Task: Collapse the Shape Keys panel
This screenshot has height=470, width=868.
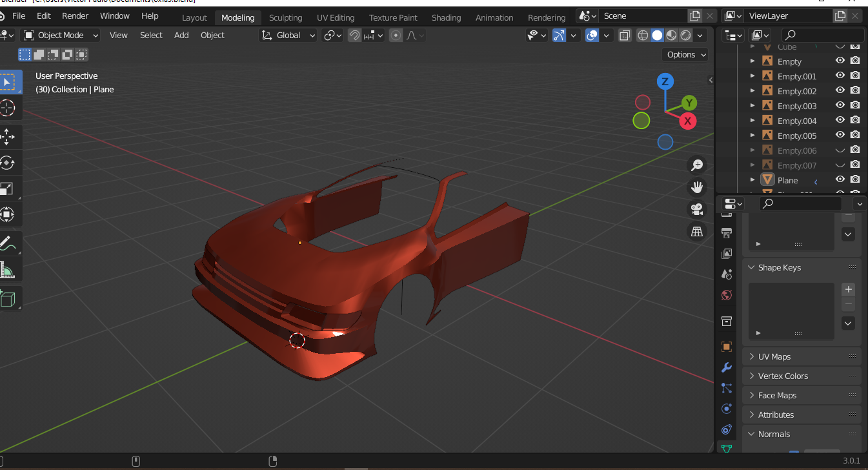Action: click(x=751, y=267)
